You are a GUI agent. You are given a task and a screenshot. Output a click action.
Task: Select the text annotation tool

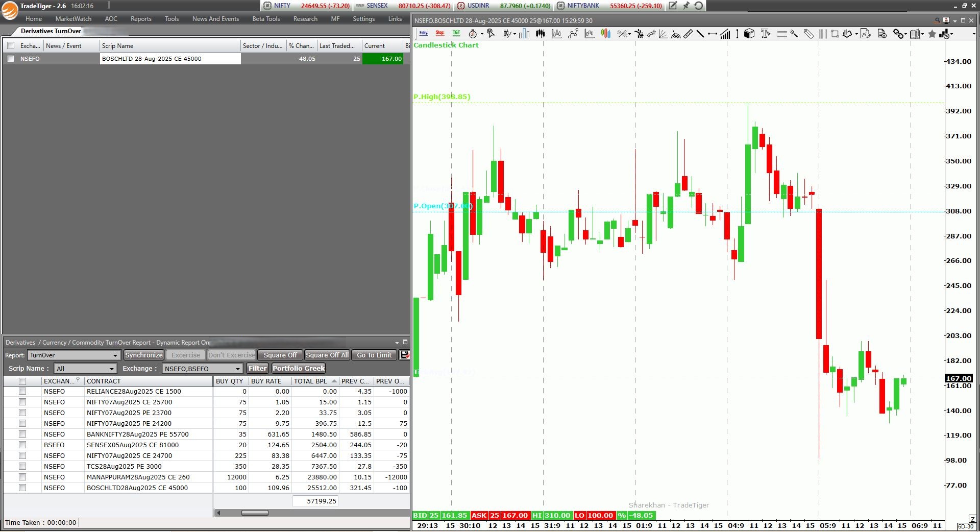765,34
